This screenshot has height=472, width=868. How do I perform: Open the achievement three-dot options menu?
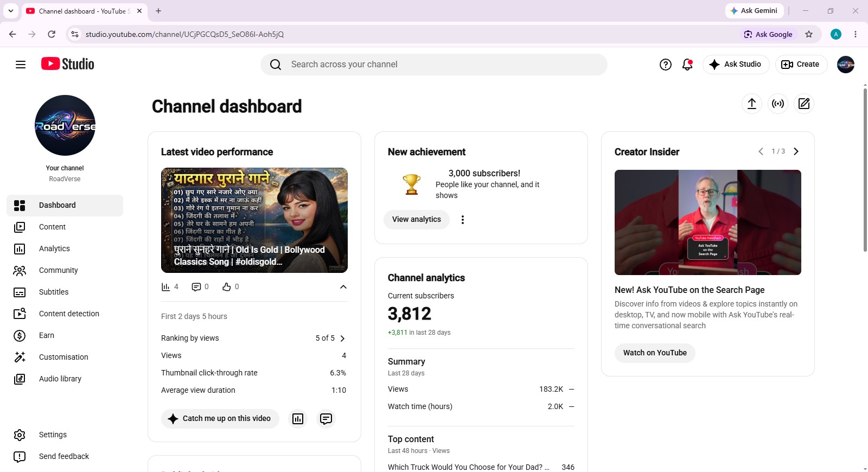point(463,220)
